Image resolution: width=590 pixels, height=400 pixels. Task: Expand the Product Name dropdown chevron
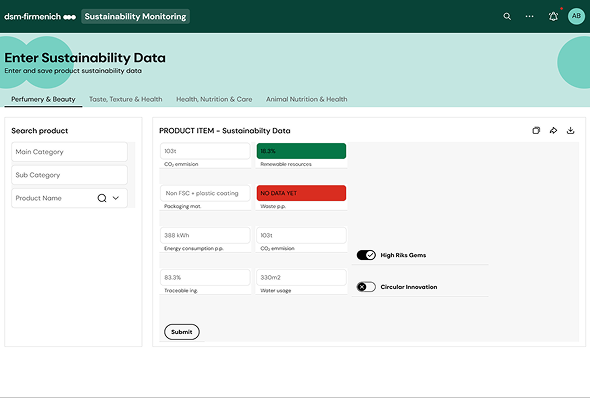point(116,198)
